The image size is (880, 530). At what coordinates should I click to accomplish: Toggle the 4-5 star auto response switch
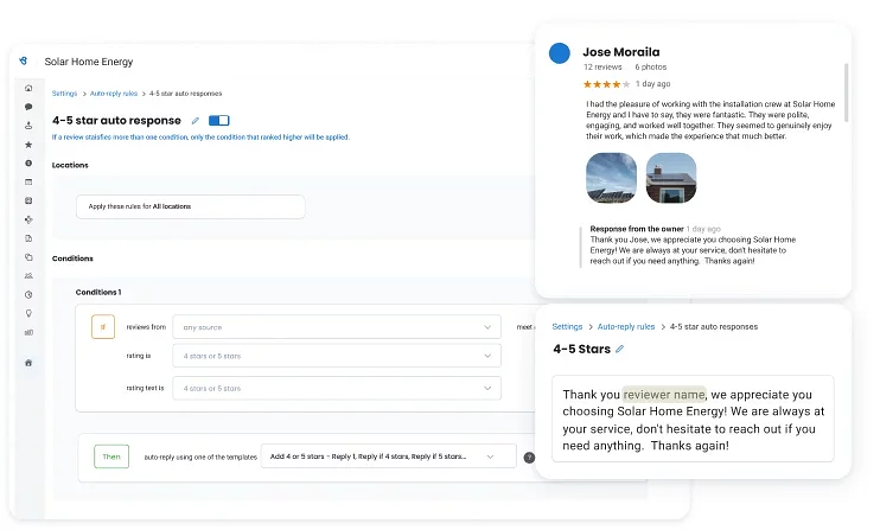pyautogui.click(x=219, y=120)
